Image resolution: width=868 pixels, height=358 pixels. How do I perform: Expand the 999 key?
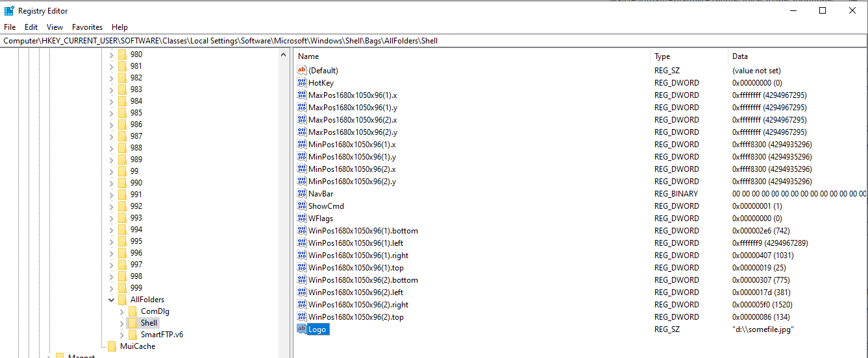pyautogui.click(x=112, y=288)
